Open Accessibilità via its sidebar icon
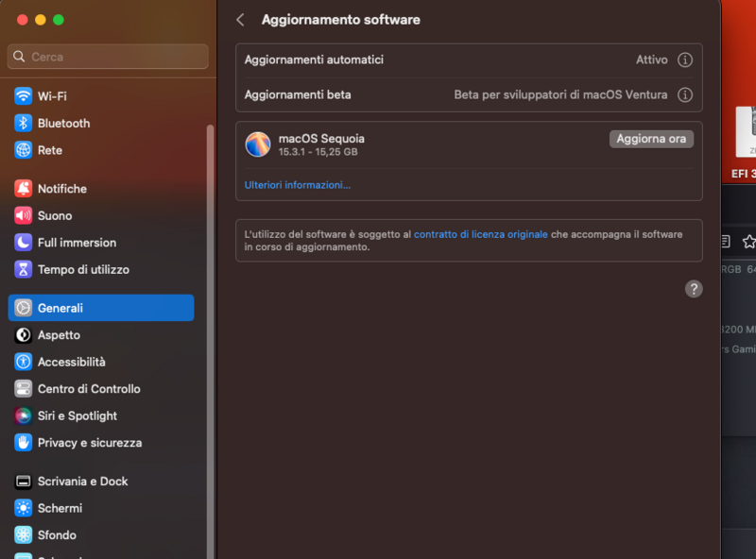The height and width of the screenshot is (559, 756). tap(21, 362)
